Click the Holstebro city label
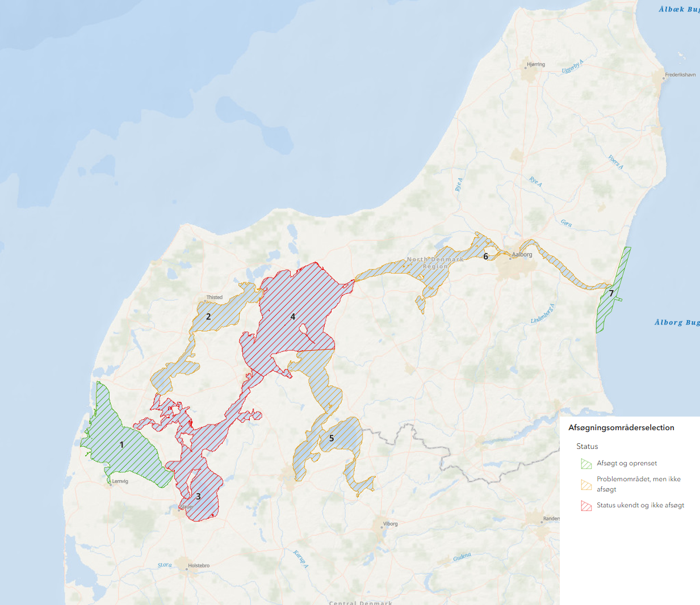 click(x=199, y=565)
